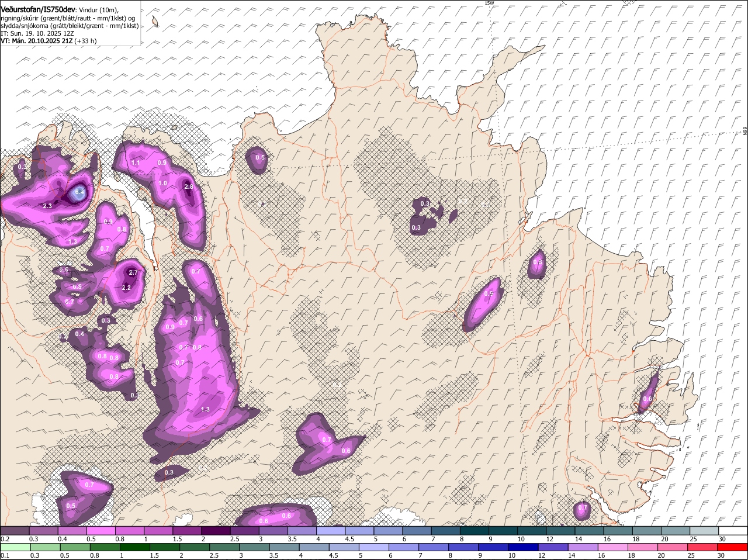Screen dimensions: 748x560
Task: Pick purple scale swatch between 0.2 and 0.3
Action: [x=15, y=531]
